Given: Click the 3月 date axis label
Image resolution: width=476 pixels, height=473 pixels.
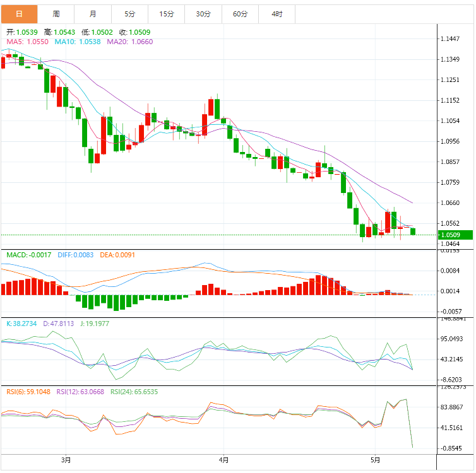Looking at the screenshot, I should (66, 460).
